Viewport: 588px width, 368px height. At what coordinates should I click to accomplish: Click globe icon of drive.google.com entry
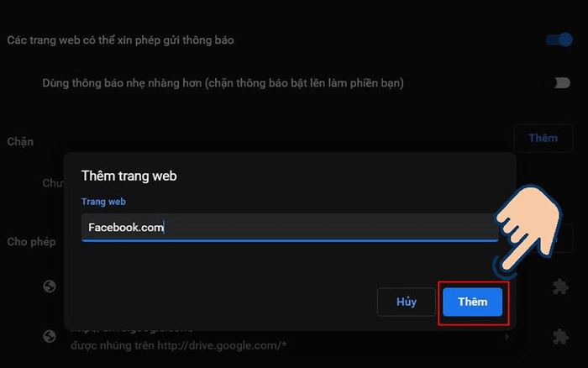[50, 336]
